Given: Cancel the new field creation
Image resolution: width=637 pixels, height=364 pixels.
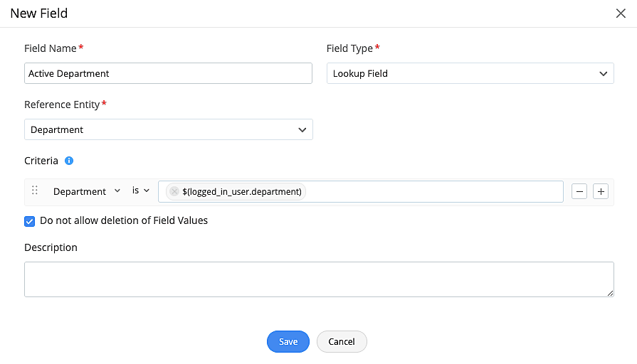Looking at the screenshot, I should click(342, 341).
